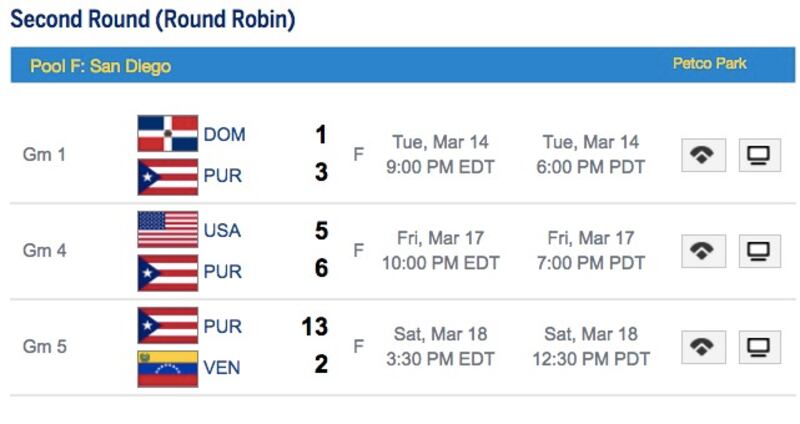The image size is (800, 424).
Task: Click the audio icon for Gm 5
Action: tap(704, 347)
